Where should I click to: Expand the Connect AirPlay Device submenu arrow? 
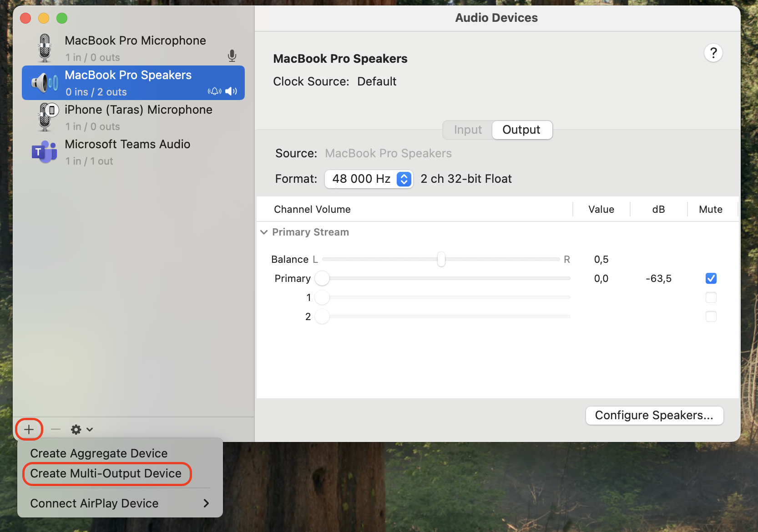(x=206, y=503)
